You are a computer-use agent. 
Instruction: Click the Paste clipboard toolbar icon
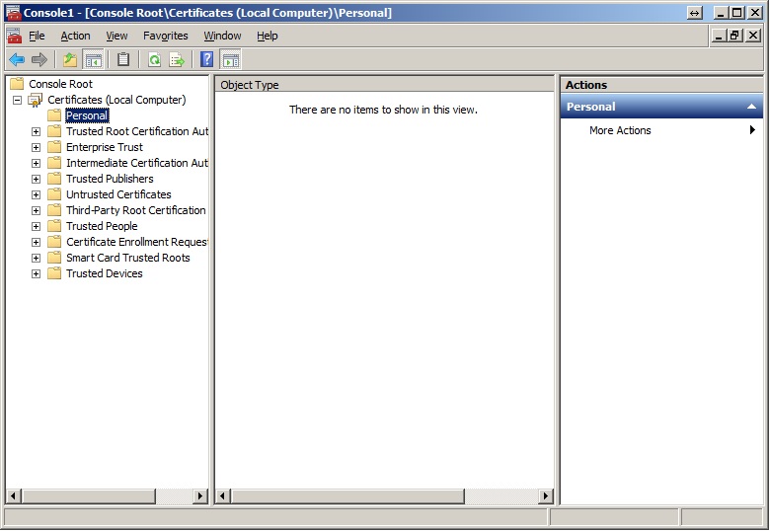point(123,60)
